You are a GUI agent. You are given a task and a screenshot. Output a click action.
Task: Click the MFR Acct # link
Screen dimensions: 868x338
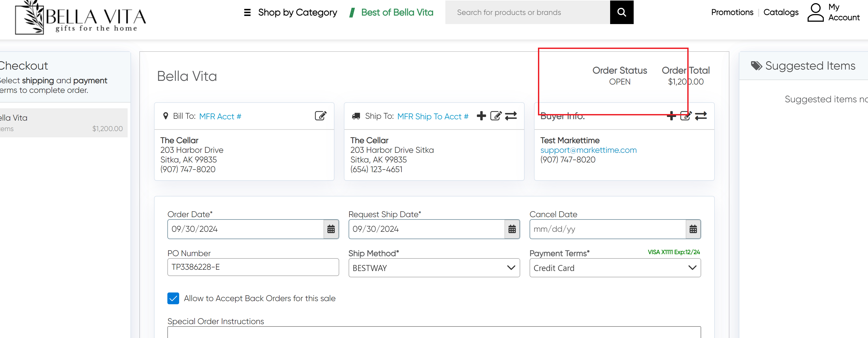click(220, 116)
